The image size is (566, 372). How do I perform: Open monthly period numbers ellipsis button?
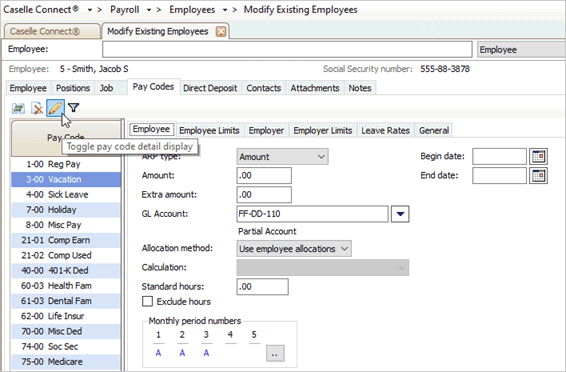[x=275, y=353]
